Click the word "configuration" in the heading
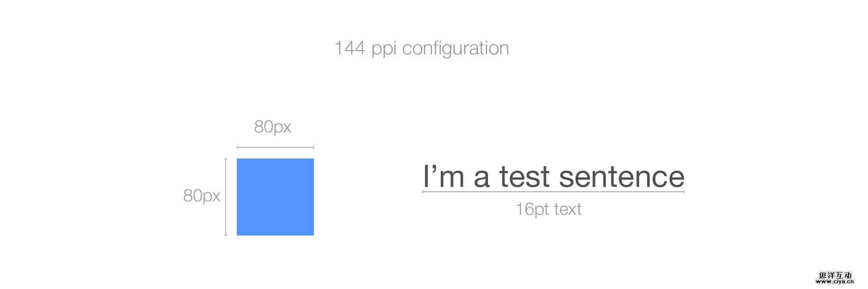Viewport: 868px width, 289px height. click(455, 49)
